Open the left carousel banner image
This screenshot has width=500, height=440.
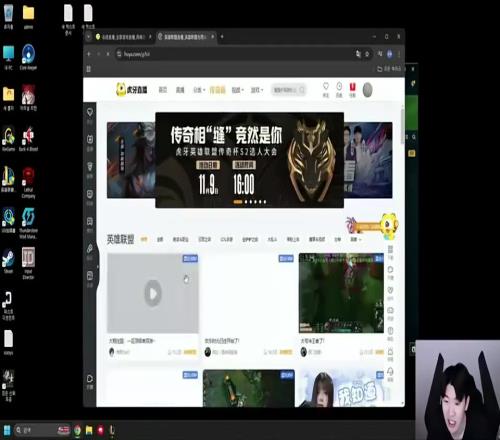pyautogui.click(x=131, y=160)
